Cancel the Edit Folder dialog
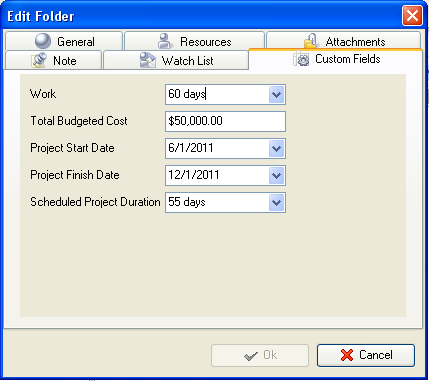 tap(366, 355)
